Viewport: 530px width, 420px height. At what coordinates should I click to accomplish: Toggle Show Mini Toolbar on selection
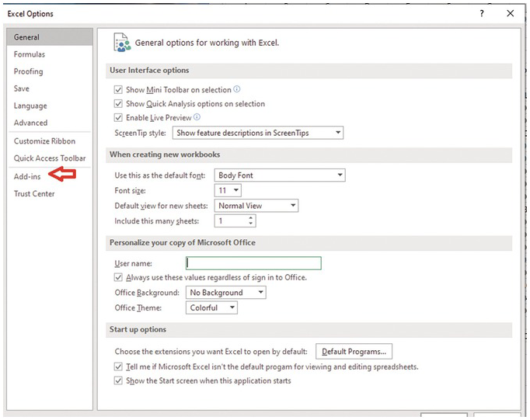[x=118, y=90]
